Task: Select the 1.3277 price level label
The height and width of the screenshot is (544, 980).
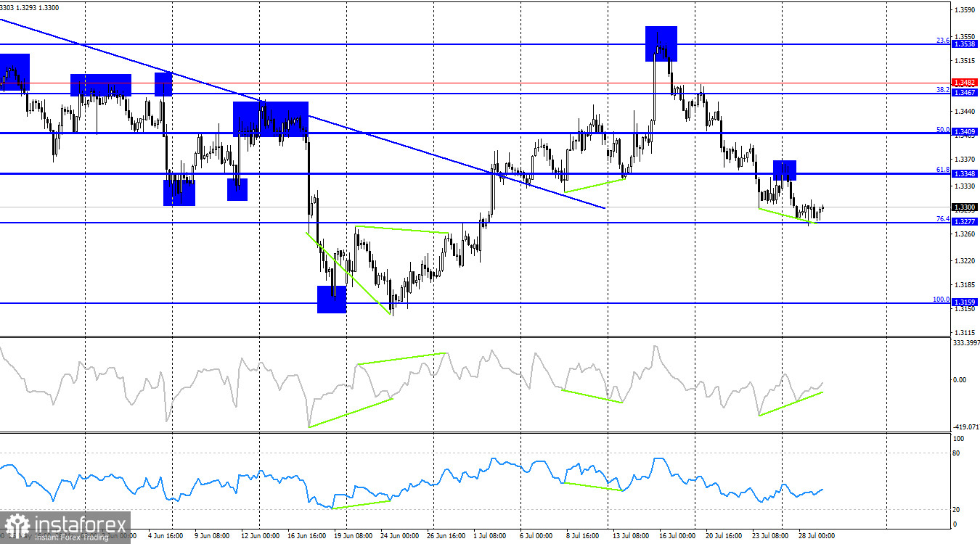Action: tap(964, 222)
